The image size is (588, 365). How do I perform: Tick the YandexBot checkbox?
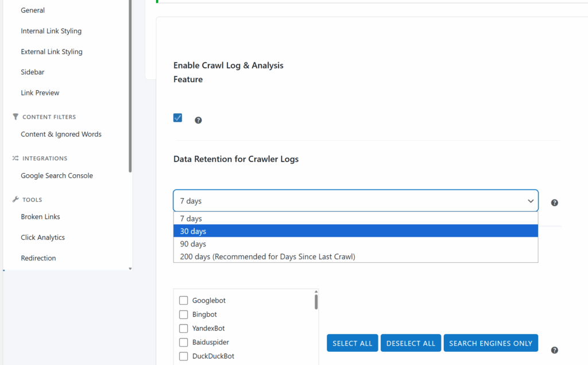tap(183, 328)
